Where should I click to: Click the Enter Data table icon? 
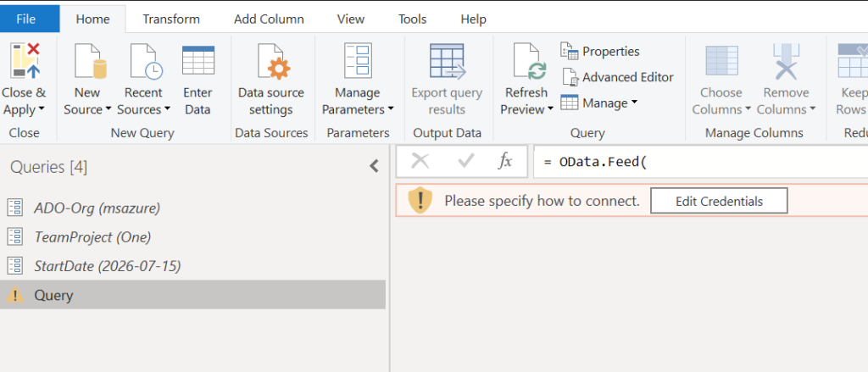point(198,60)
